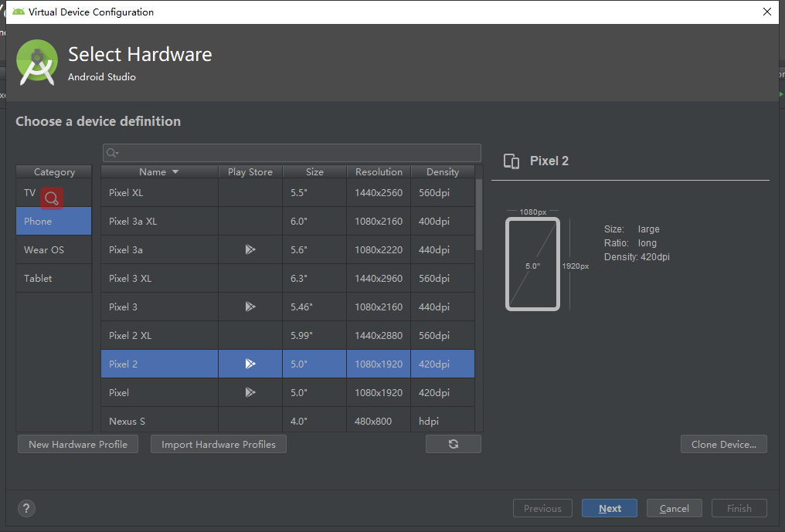Open help with the question mark icon
Image resolution: width=785 pixels, height=532 pixels.
click(26, 508)
